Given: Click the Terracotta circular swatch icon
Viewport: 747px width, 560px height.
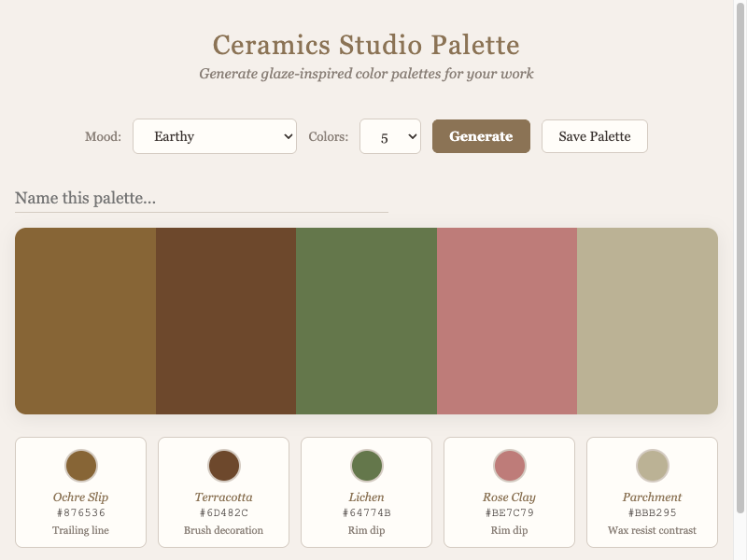Looking at the screenshot, I should tap(224, 465).
